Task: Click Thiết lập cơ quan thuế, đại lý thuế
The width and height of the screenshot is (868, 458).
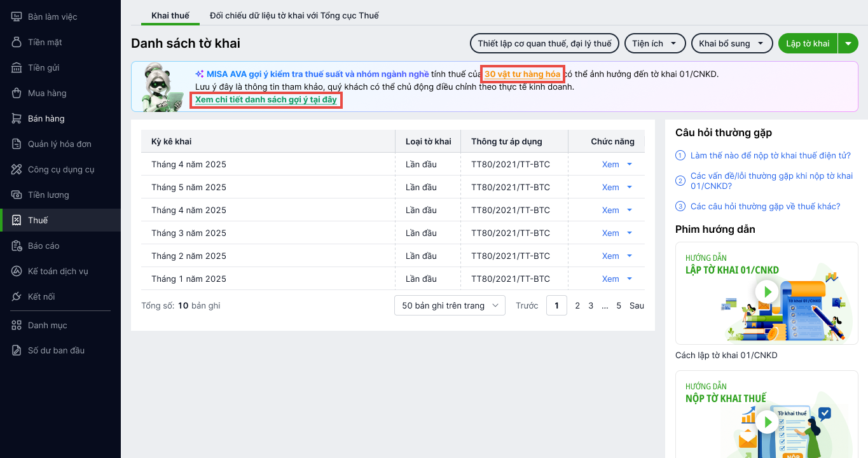Action: pyautogui.click(x=544, y=43)
